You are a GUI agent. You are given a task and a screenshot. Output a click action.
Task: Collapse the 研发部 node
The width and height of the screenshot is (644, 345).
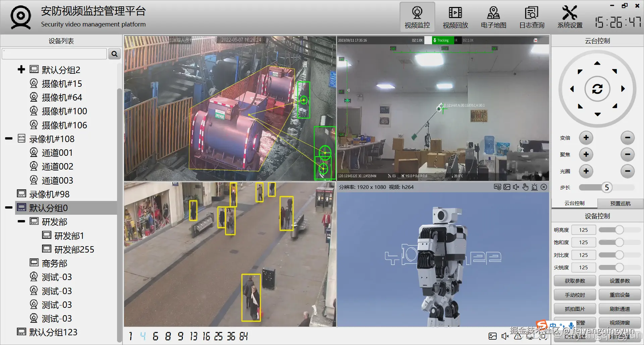pos(21,221)
